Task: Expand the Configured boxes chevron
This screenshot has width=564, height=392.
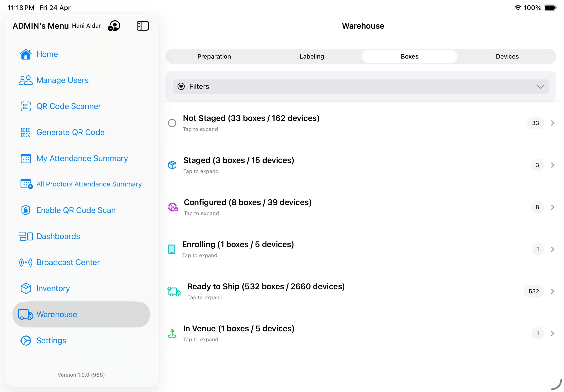Action: click(x=553, y=207)
